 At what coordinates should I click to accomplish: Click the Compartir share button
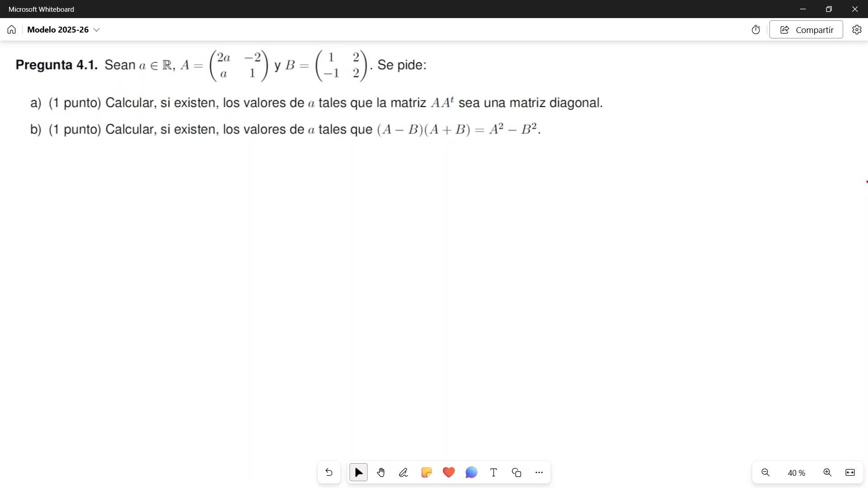[806, 30]
